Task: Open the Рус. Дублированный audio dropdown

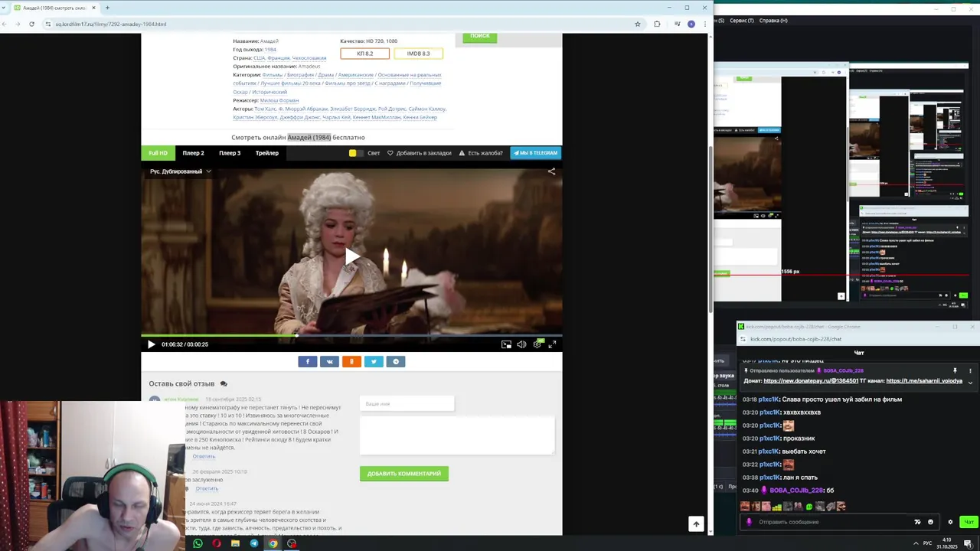Action: pyautogui.click(x=180, y=171)
